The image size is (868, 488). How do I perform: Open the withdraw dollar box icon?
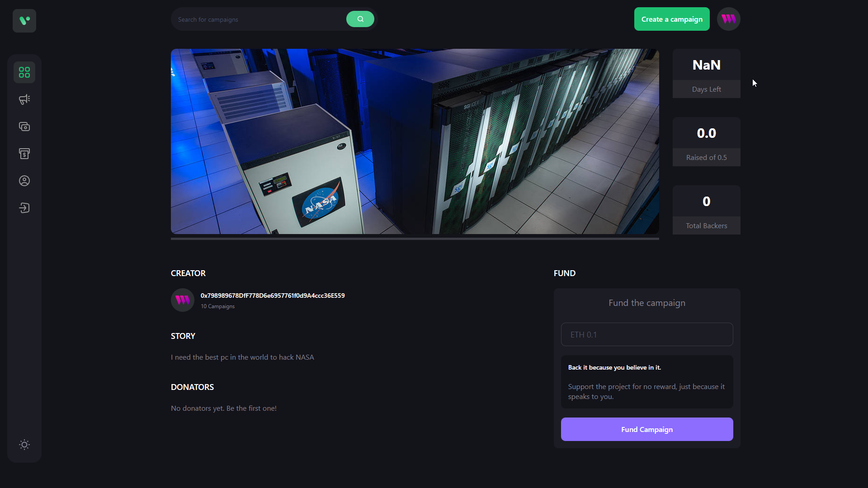click(24, 154)
